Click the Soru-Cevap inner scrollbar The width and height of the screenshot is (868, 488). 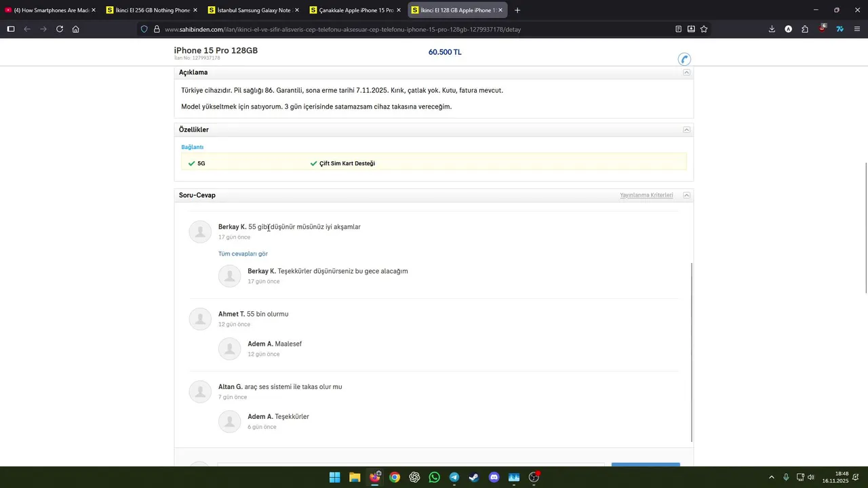click(x=692, y=352)
